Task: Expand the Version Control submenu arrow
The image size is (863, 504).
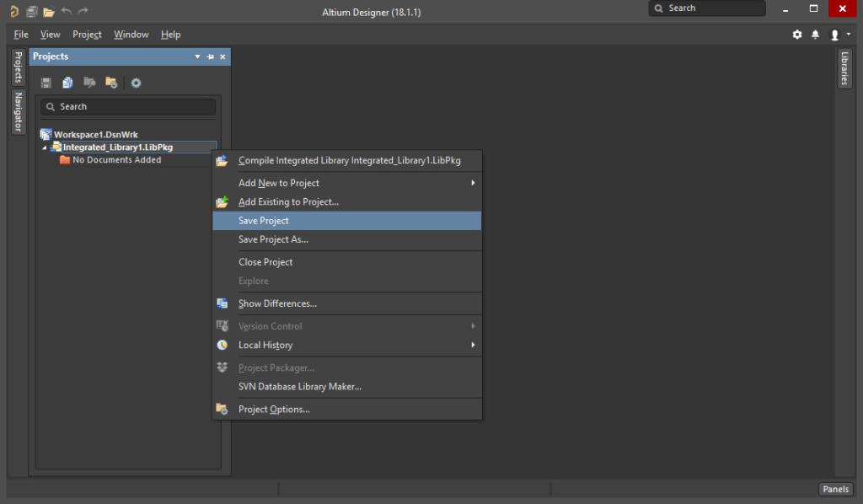Action: tap(473, 326)
